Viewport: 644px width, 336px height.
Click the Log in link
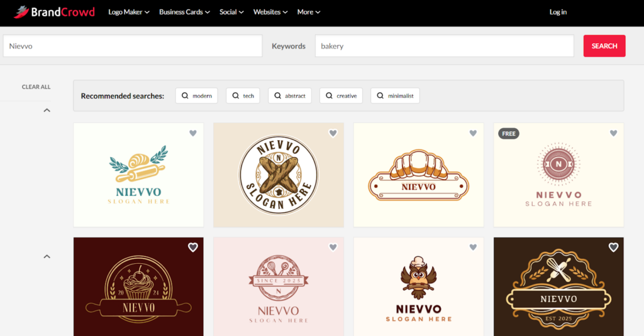tap(558, 12)
